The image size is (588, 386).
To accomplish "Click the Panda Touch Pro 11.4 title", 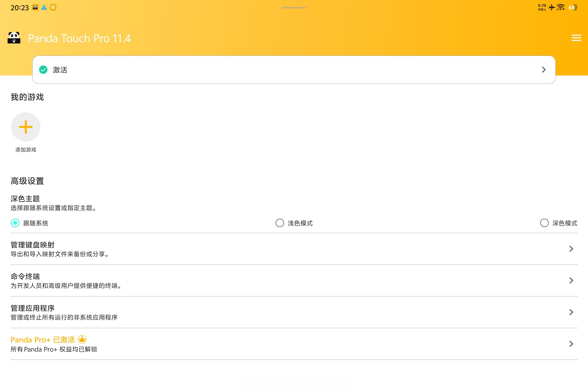I will pos(79,38).
